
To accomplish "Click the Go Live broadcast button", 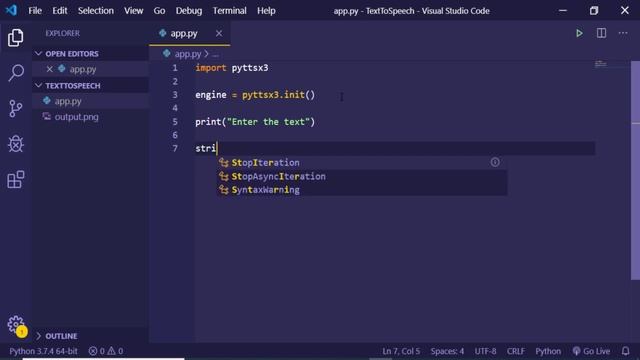I will [591, 351].
